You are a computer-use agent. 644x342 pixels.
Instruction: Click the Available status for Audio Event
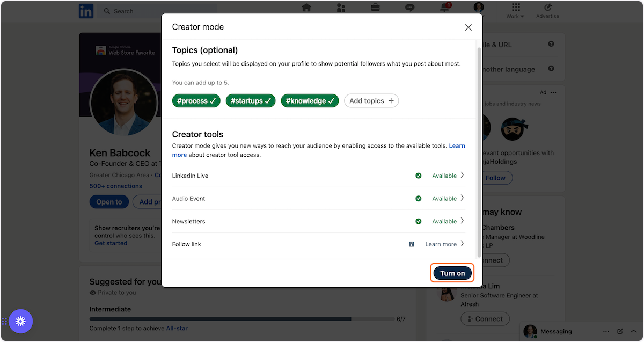[444, 199]
